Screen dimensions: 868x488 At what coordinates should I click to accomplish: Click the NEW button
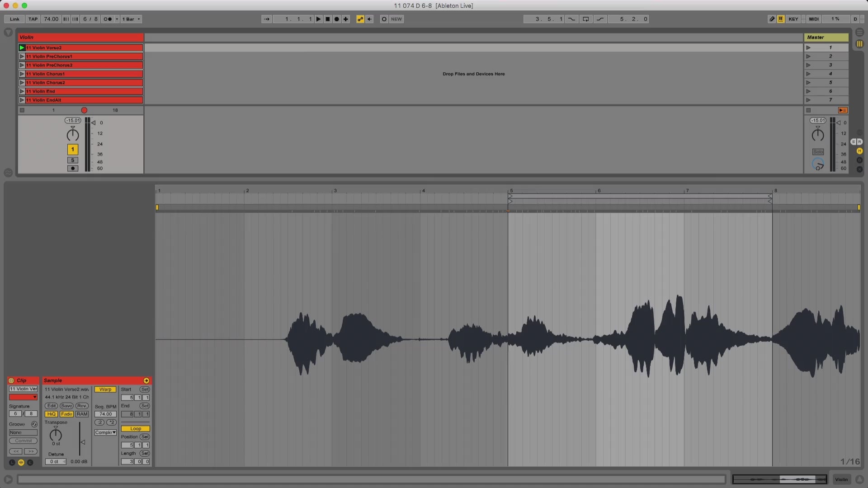tap(396, 19)
